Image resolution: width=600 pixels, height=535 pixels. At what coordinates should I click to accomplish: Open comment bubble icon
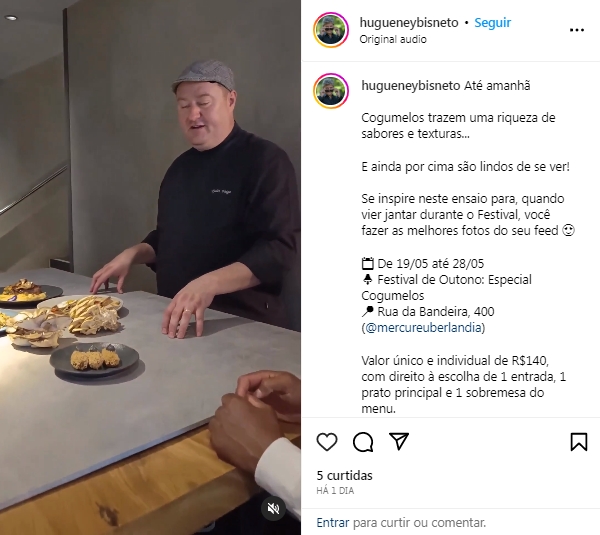pos(363,442)
